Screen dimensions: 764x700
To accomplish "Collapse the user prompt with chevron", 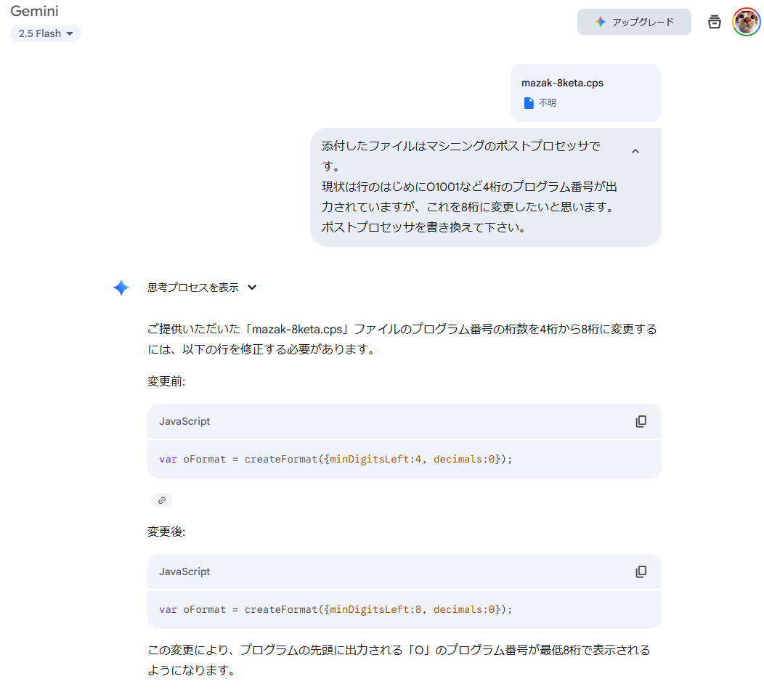I will click(x=635, y=151).
